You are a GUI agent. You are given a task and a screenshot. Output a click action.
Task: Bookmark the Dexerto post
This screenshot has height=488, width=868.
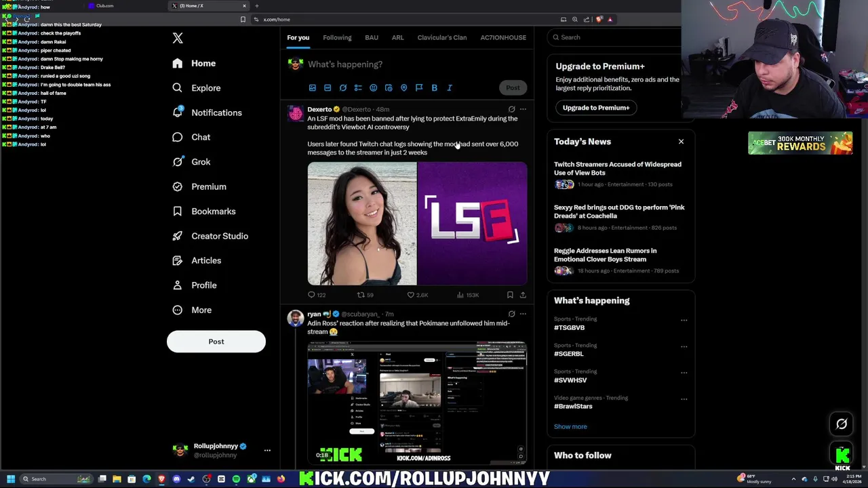tap(510, 295)
